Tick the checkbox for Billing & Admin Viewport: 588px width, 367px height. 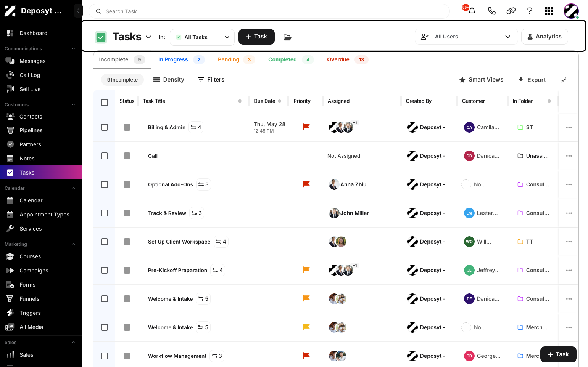tap(105, 127)
